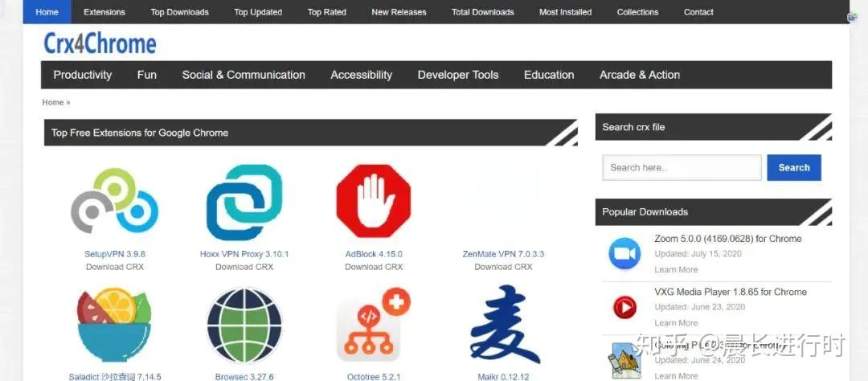The image size is (868, 381).
Task: Go to the Home tab
Action: 47,11
